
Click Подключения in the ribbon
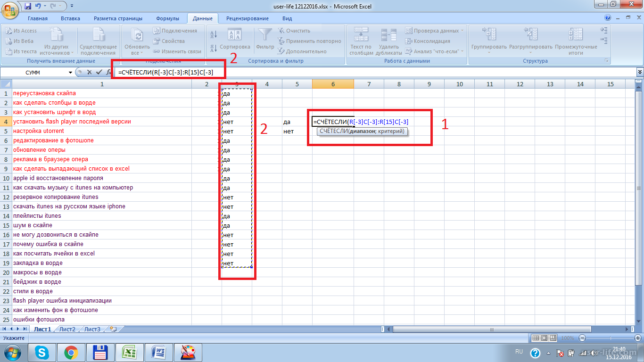tap(175, 31)
